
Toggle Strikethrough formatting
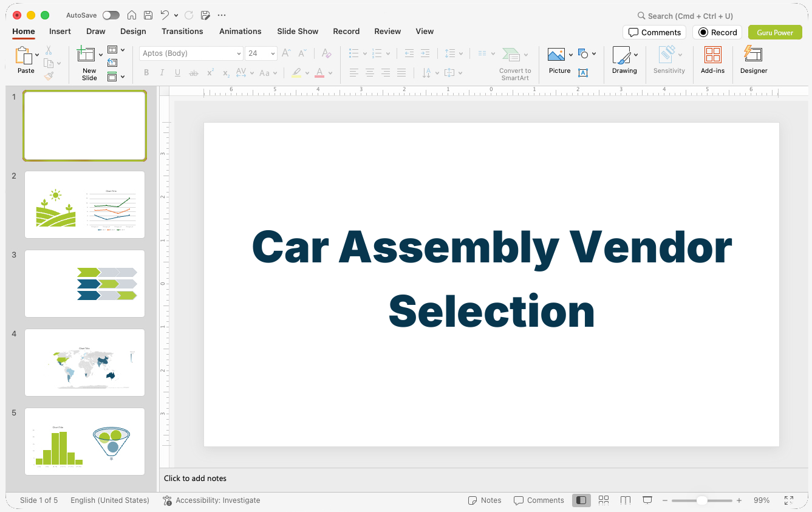point(194,73)
